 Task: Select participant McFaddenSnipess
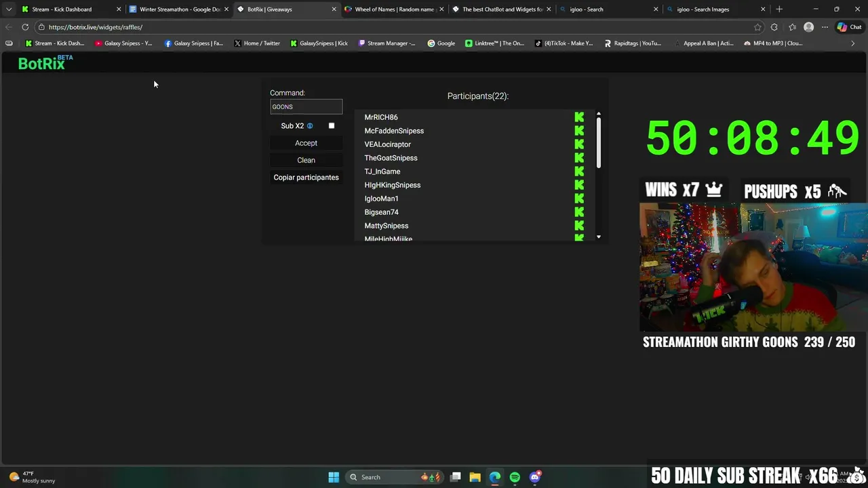394,131
